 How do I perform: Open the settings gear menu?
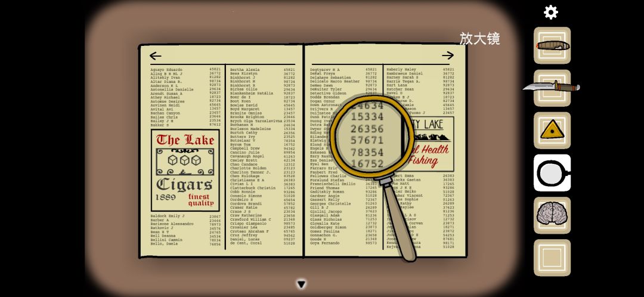coord(551,13)
